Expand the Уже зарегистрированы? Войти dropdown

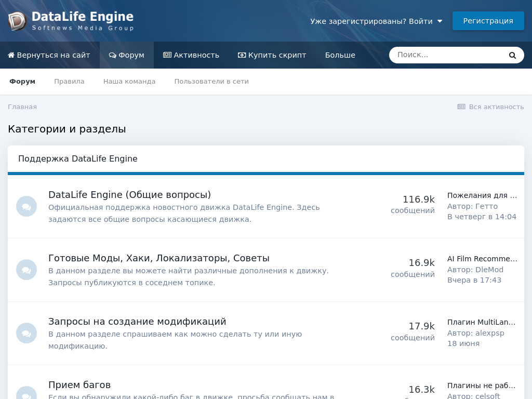click(x=376, y=21)
